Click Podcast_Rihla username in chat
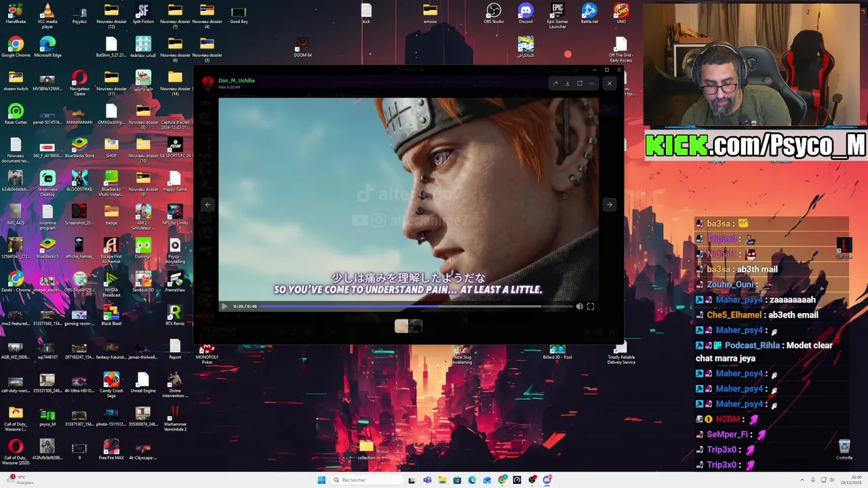868x488 pixels. [x=752, y=345]
